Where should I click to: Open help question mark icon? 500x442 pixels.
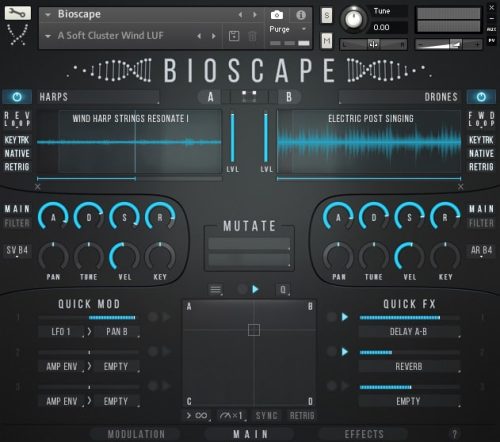pos(454,434)
